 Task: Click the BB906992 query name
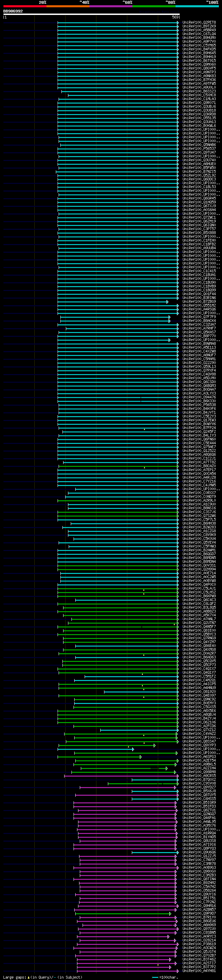coord(13,11)
